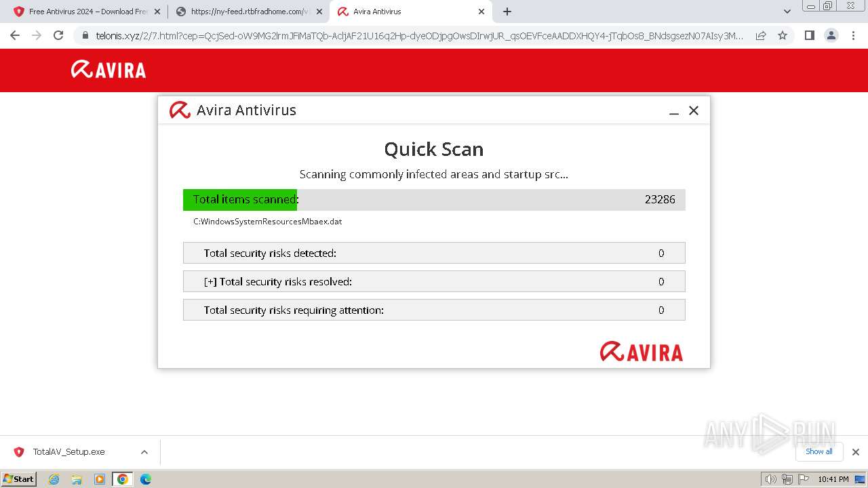Open Chrome three-dot menu
The image size is (868, 488).
[853, 35]
